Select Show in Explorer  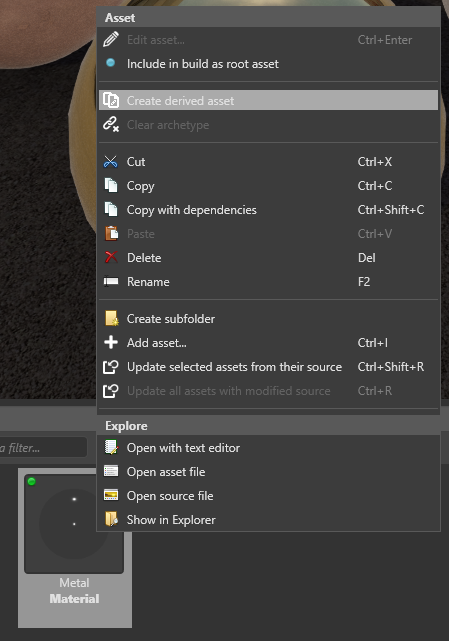coord(268,520)
